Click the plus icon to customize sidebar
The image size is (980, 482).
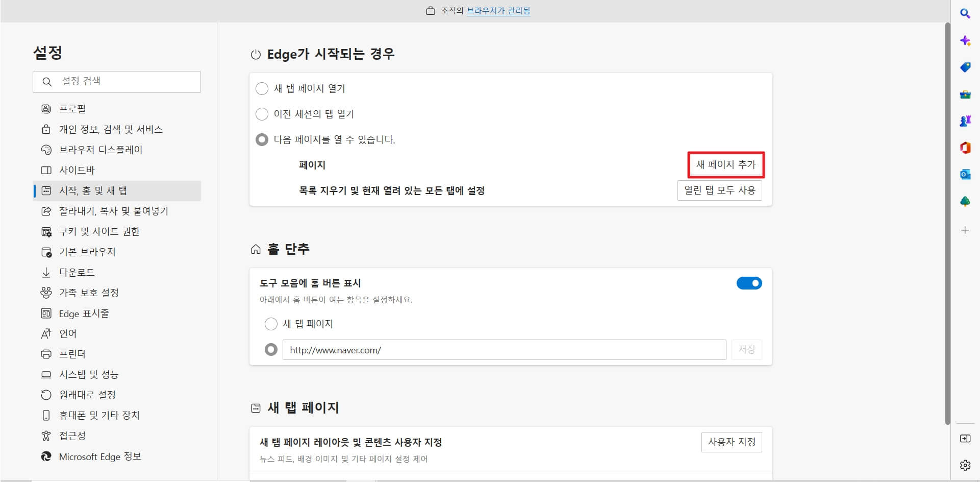point(965,230)
